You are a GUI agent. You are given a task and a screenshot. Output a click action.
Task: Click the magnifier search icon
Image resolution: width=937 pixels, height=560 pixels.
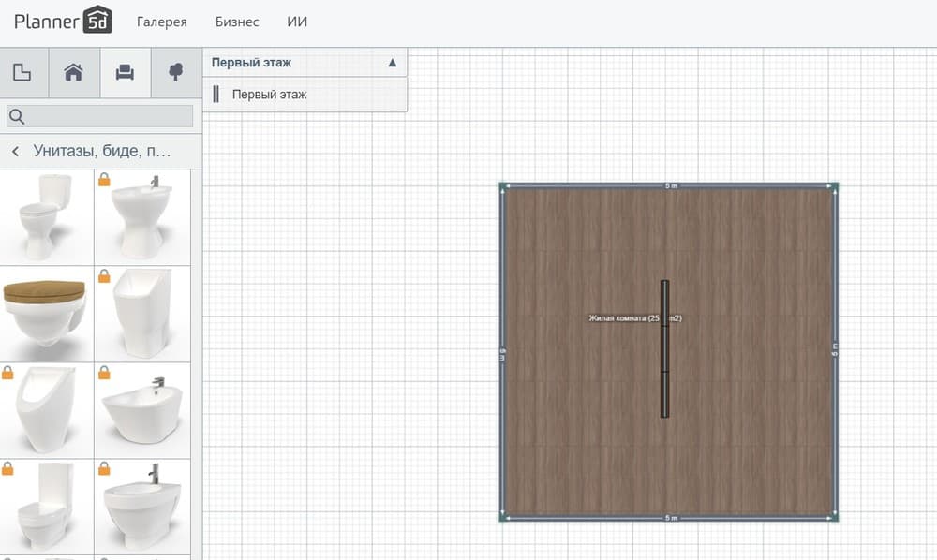pos(17,116)
